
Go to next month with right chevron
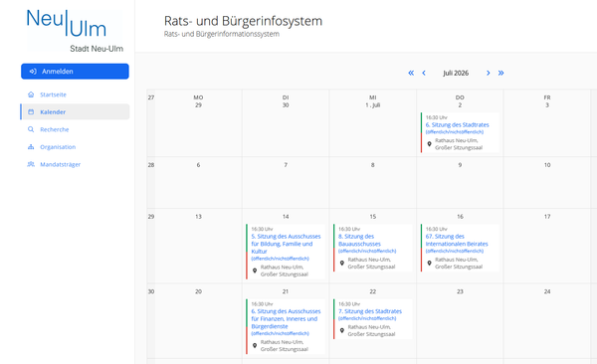pos(489,73)
